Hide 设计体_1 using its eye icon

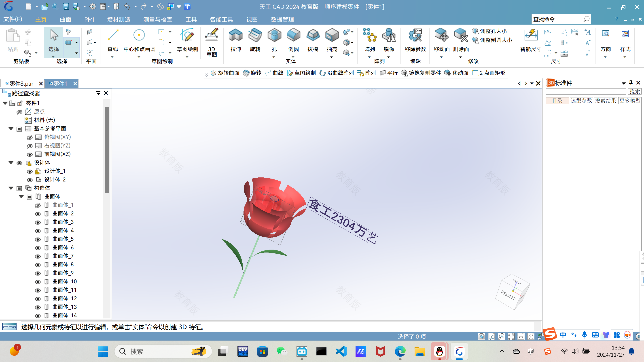coord(30,171)
